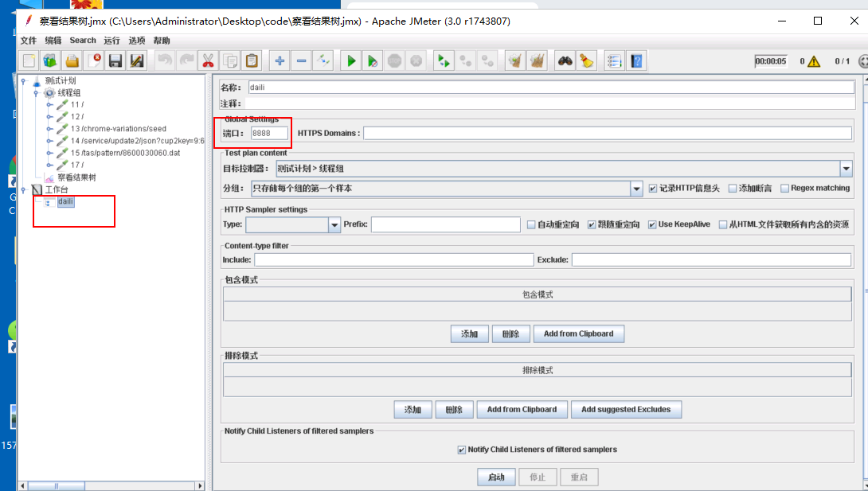This screenshot has width=868, height=491.
Task: Click 删除 under 包含模式
Action: pyautogui.click(x=510, y=334)
